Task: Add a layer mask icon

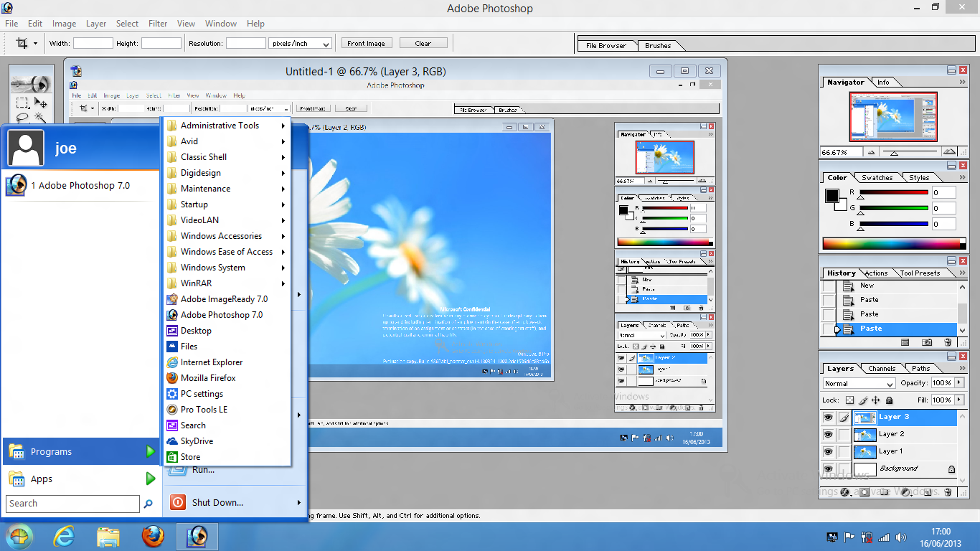Action: (865, 492)
